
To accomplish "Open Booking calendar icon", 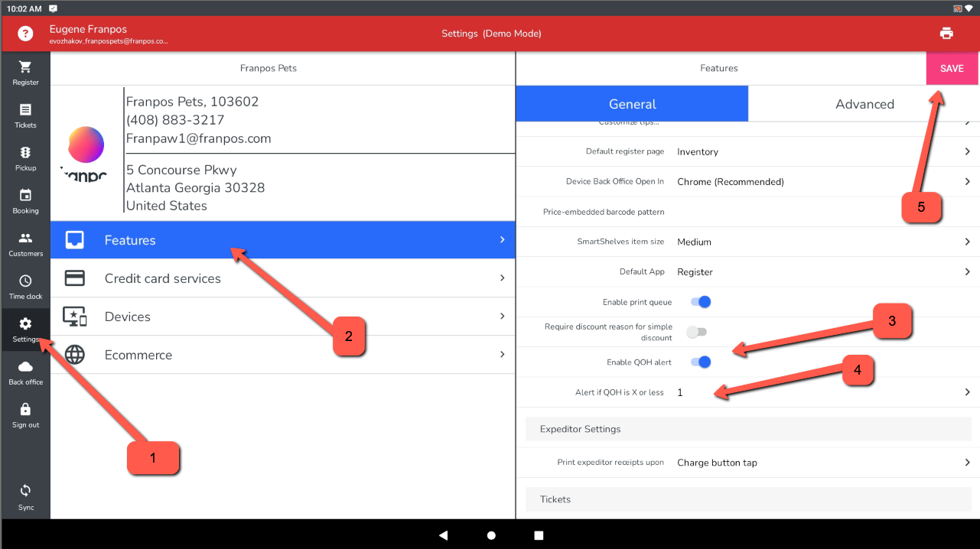I will tap(25, 195).
